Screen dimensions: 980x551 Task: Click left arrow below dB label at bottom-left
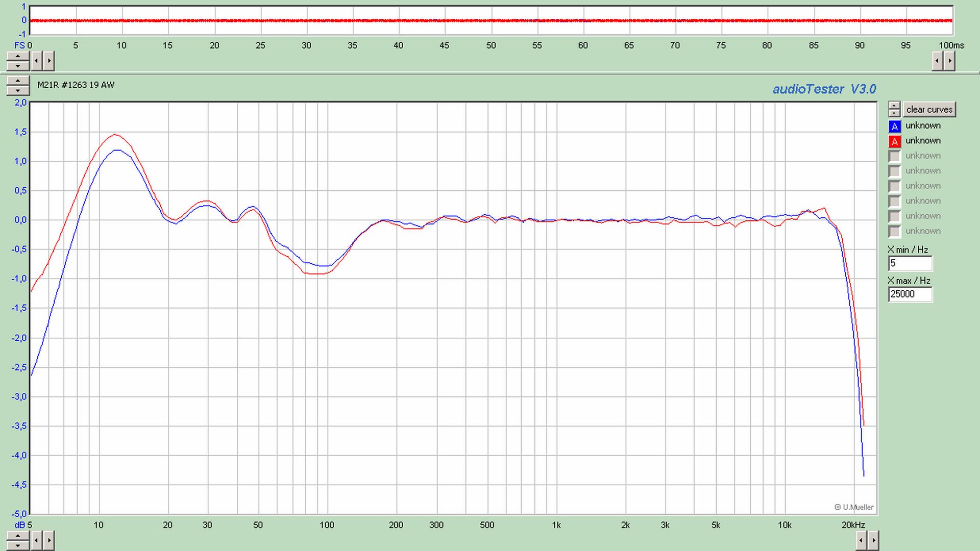(37, 540)
